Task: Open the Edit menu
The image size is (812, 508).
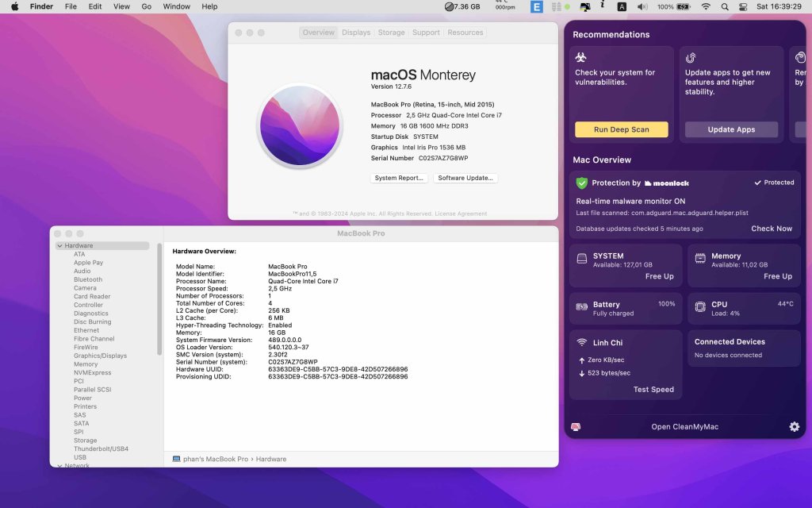Action: coord(95,6)
